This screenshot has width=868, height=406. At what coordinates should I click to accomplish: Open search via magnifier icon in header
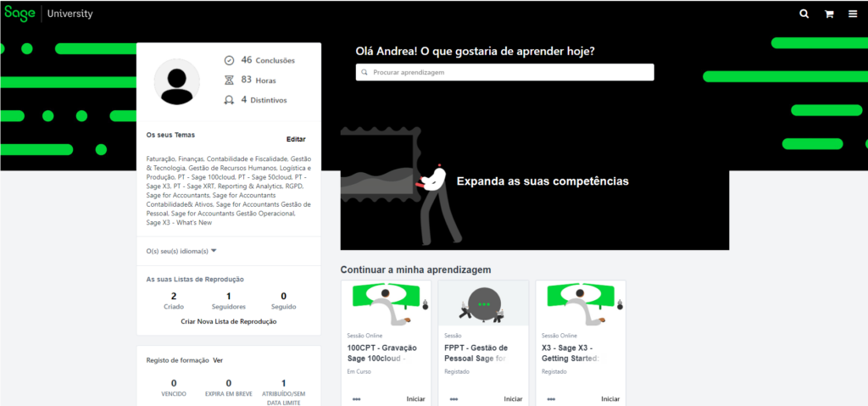tap(804, 14)
